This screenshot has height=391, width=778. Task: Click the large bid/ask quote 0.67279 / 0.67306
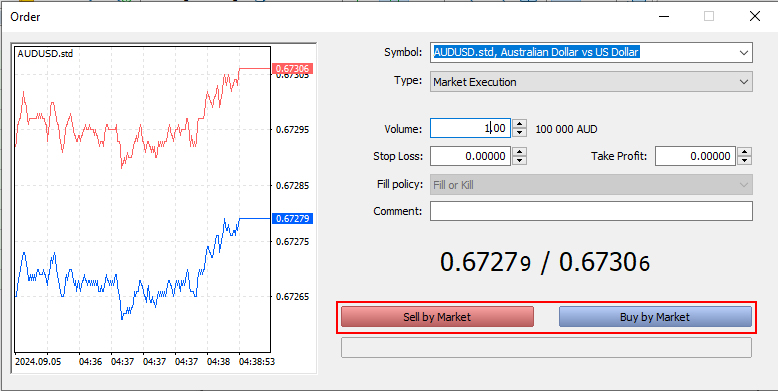point(544,262)
